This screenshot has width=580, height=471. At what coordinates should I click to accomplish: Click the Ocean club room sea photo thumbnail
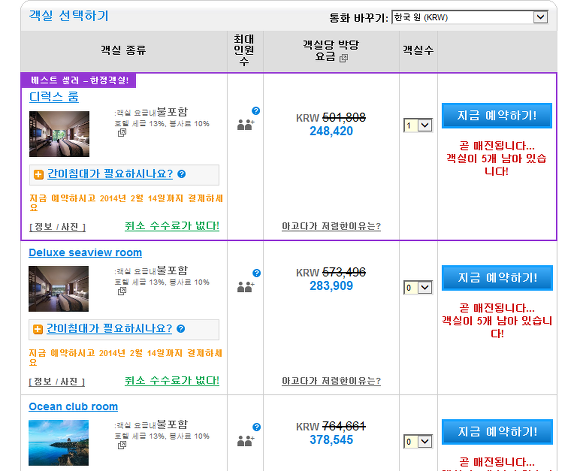click(58, 443)
